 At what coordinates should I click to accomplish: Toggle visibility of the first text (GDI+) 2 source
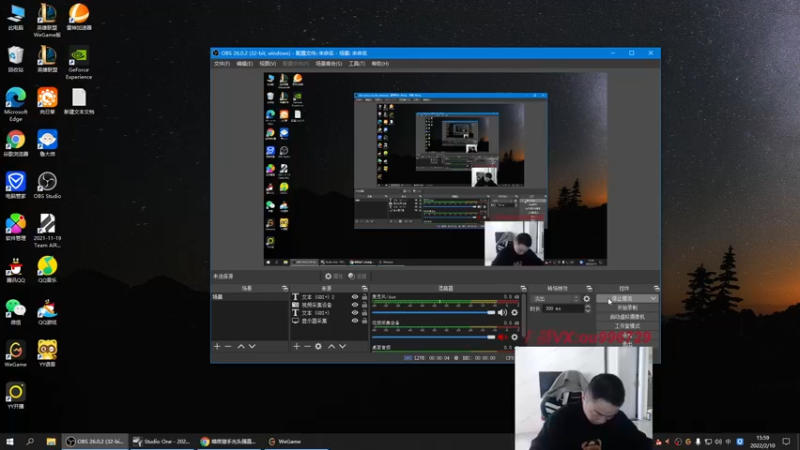point(355,296)
